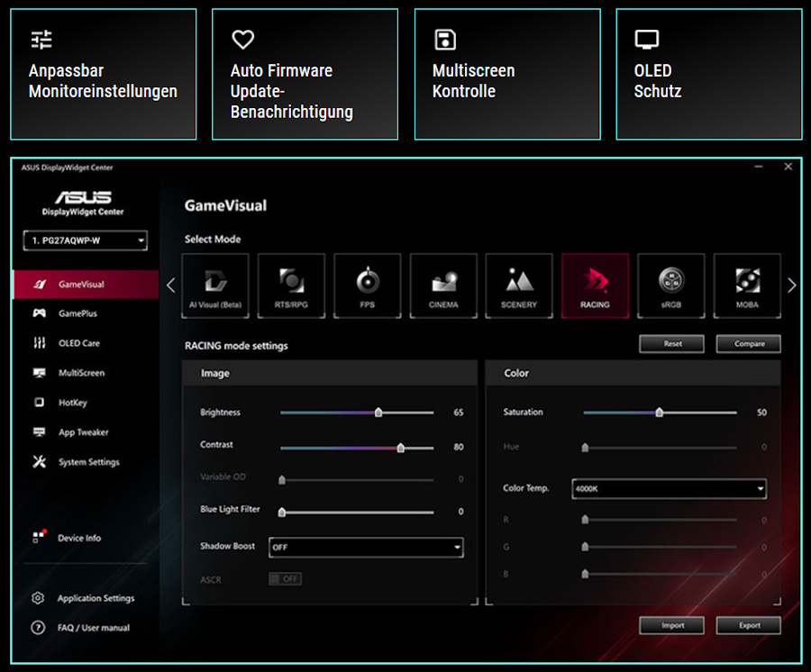Click the Brightness slider handle

click(x=378, y=412)
